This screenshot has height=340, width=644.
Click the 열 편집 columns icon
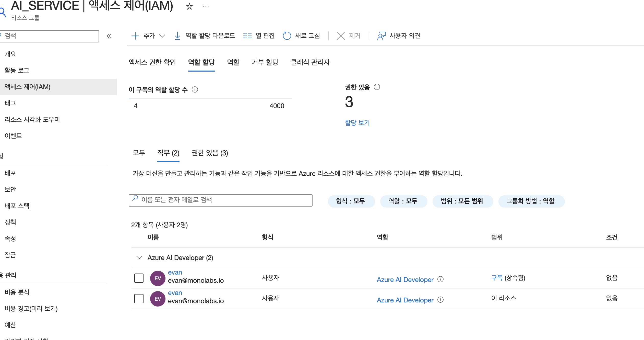pyautogui.click(x=247, y=36)
